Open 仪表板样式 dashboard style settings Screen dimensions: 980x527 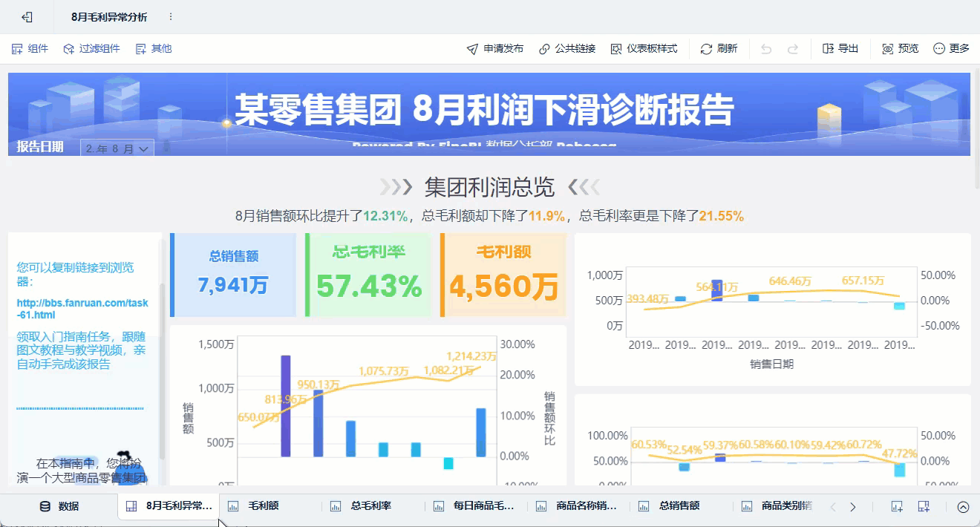pyautogui.click(x=644, y=48)
